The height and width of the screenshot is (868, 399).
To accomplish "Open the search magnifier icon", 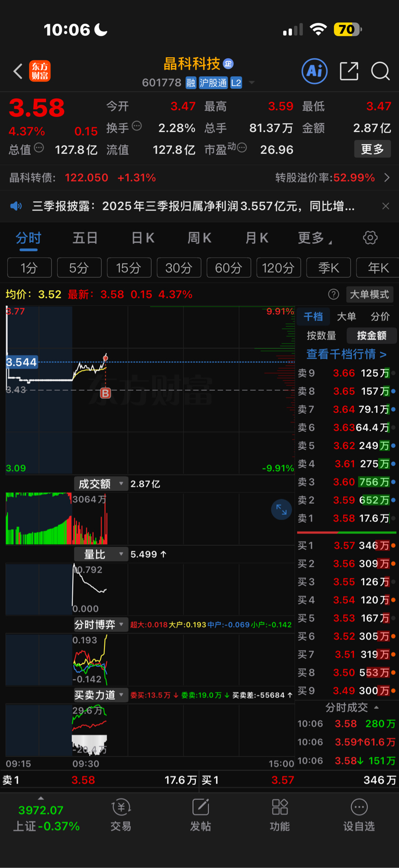I will click(380, 71).
